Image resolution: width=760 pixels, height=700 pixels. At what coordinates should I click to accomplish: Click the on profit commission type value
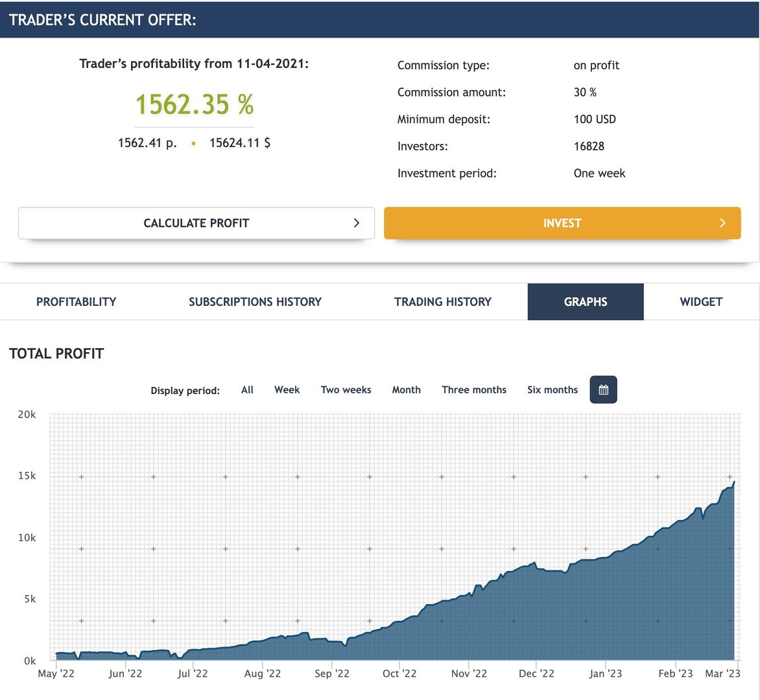pyautogui.click(x=596, y=65)
